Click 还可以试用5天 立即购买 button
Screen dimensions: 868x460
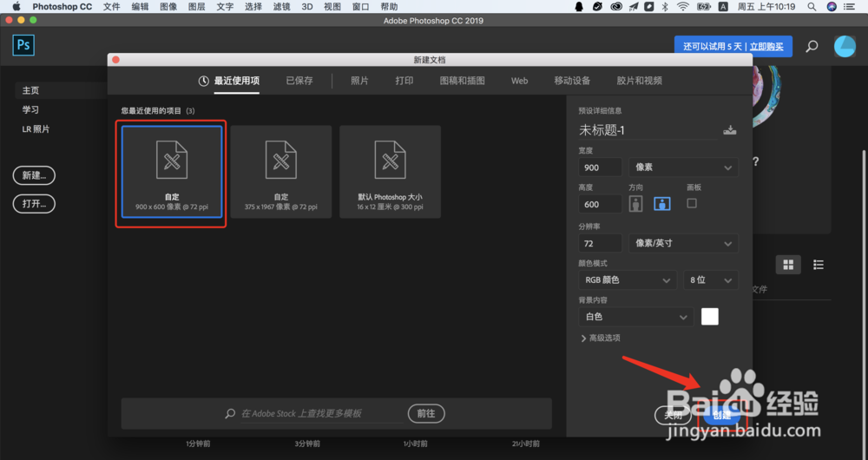pos(733,47)
